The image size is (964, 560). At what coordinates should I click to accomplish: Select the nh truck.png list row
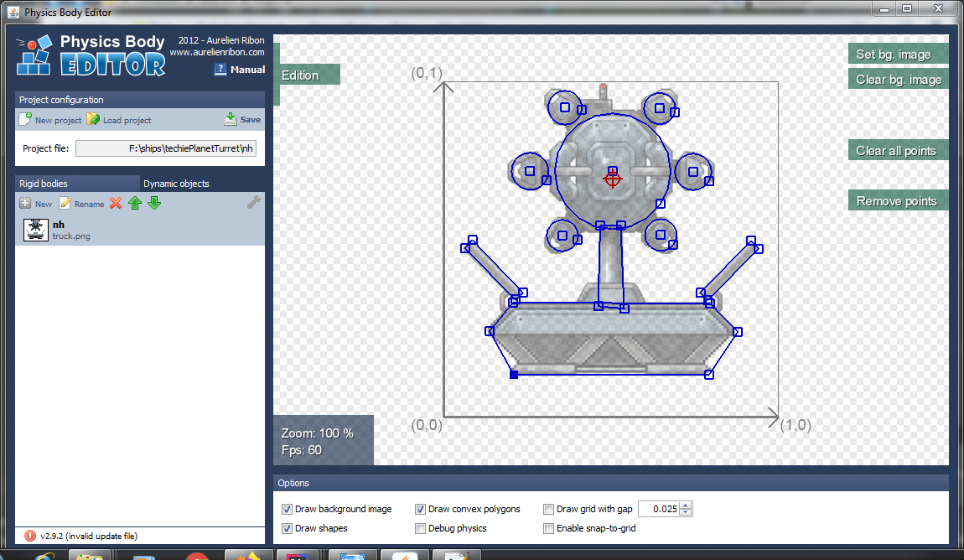point(140,230)
